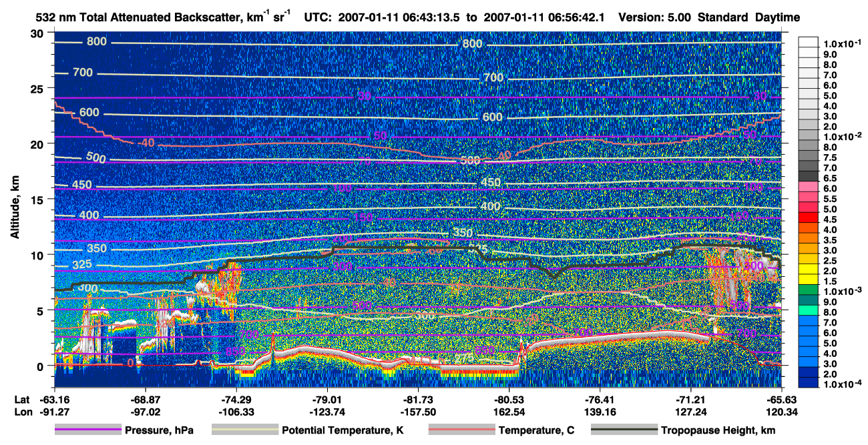The width and height of the screenshot is (868, 445).
Task: Click the colorbar label '1.0x10-2'
Action: point(843,137)
